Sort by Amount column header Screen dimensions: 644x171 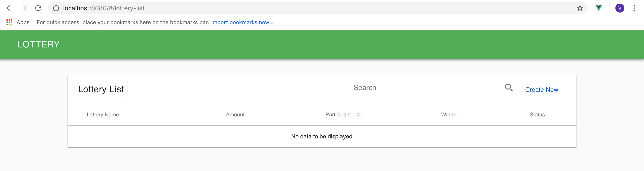[x=235, y=115]
